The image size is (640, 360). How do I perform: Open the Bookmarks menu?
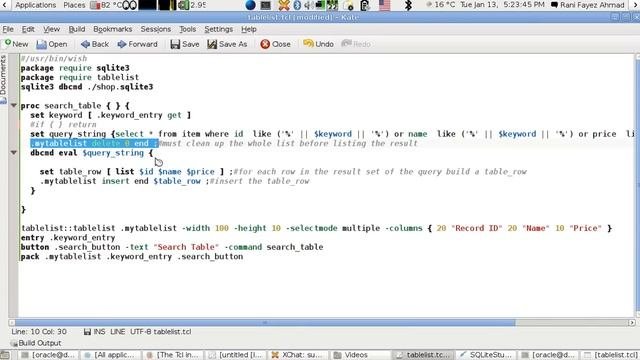pyautogui.click(x=113, y=29)
